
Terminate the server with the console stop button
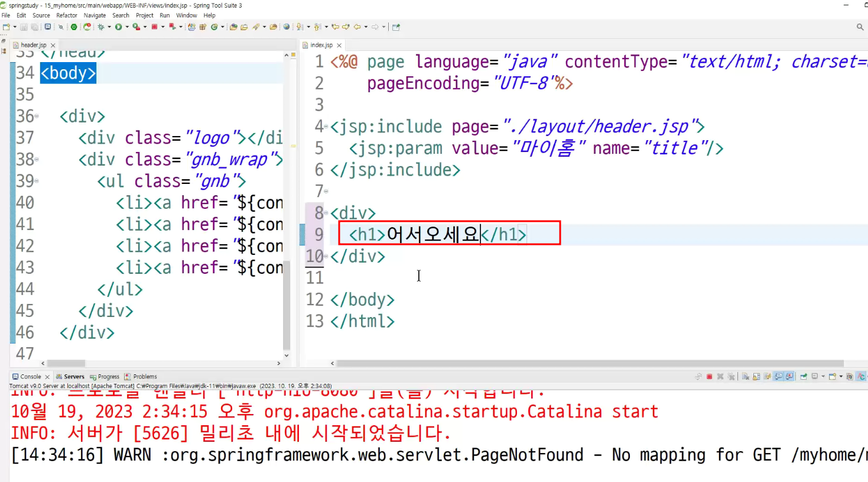coord(710,376)
